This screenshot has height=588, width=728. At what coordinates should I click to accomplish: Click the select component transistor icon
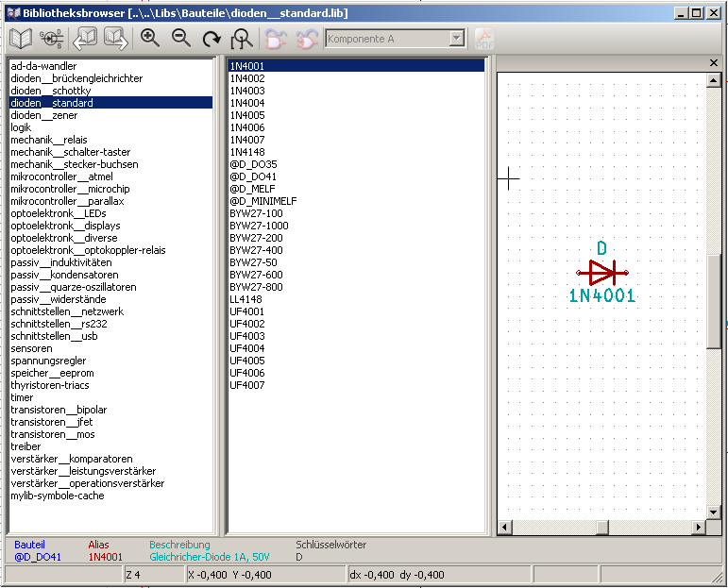coord(52,39)
